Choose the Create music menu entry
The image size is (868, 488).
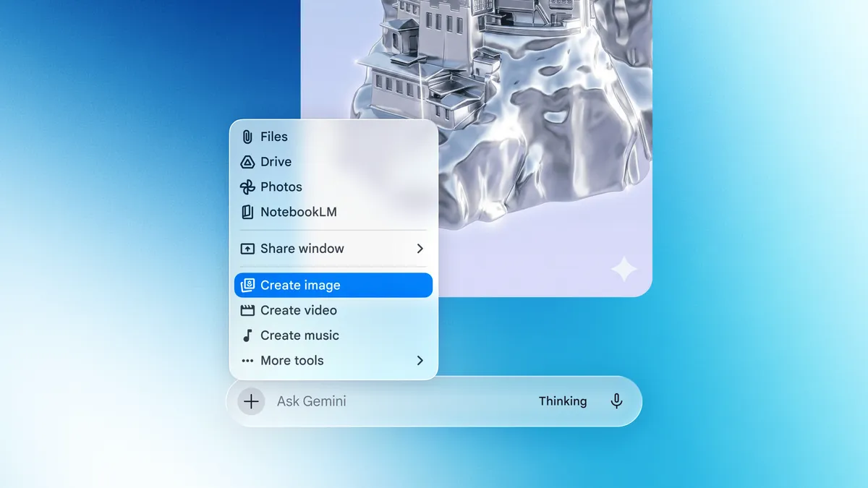click(x=299, y=335)
